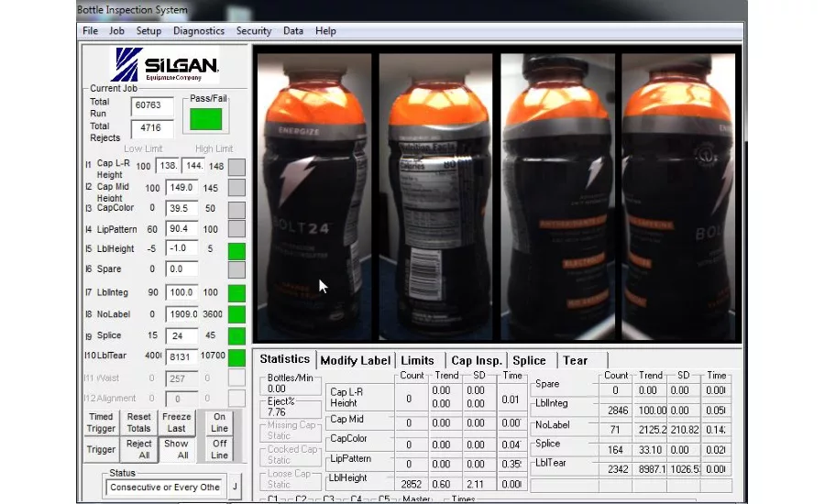825x504 pixels.
Task: Switch to the Limits tab
Action: (418, 360)
